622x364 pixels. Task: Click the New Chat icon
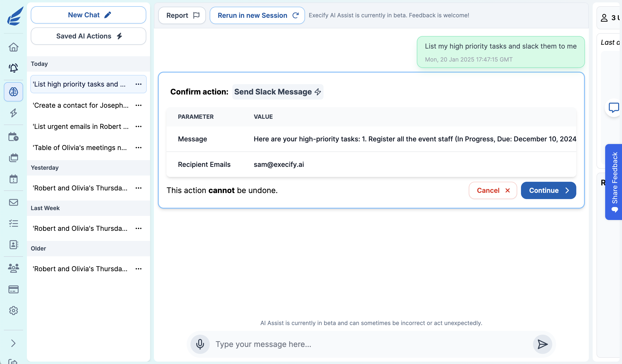tap(108, 15)
